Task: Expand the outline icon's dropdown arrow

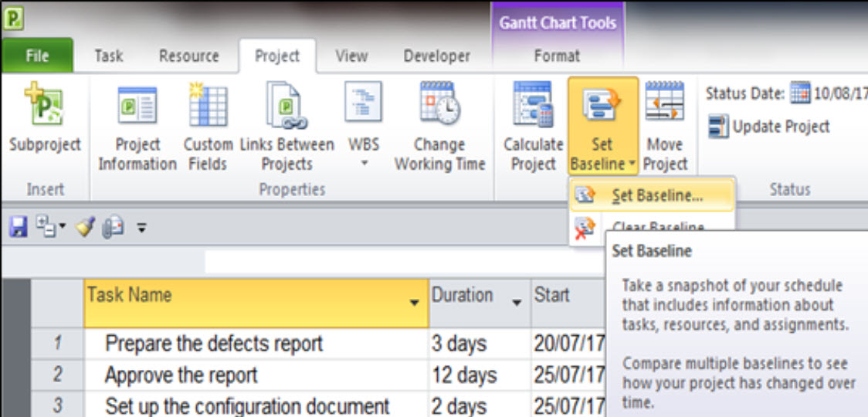Action: click(63, 226)
